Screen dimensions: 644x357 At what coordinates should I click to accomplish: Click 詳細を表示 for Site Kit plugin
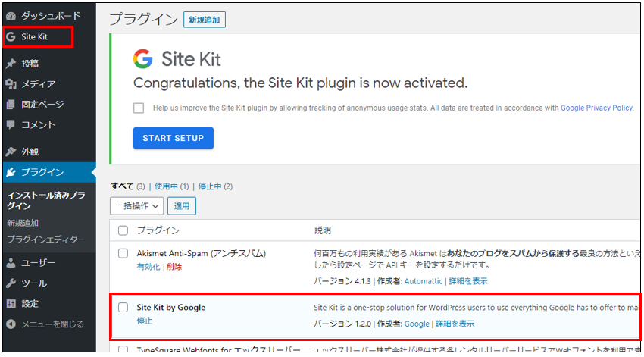pyautogui.click(x=455, y=324)
